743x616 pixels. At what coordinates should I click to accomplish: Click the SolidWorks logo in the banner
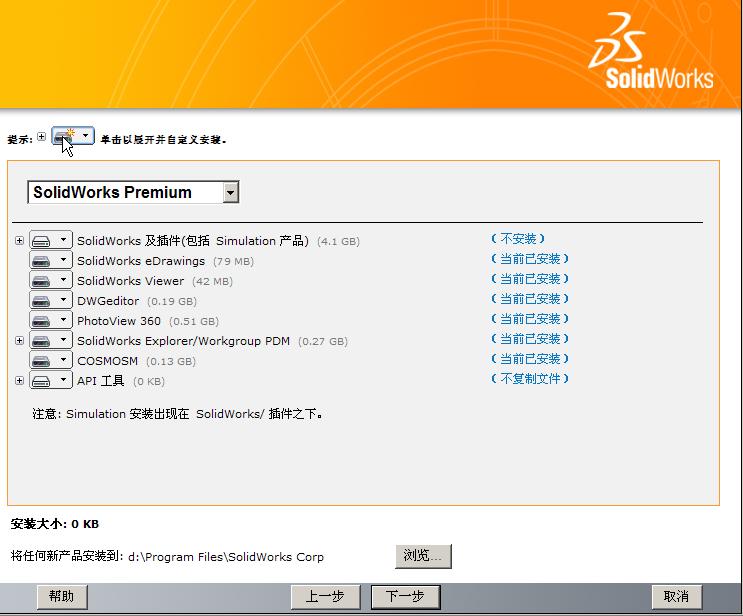652,52
